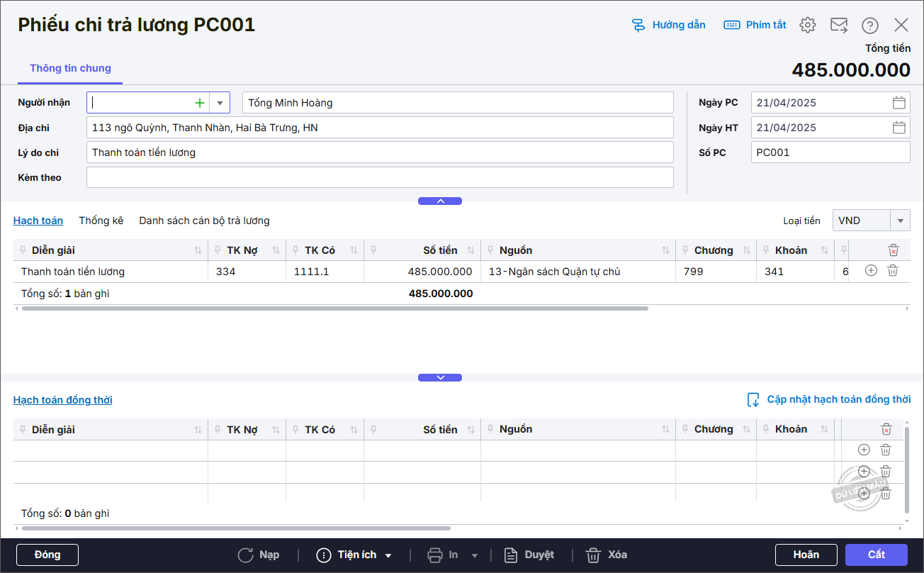Open calendar picker for Ngày PC
This screenshot has height=573, width=924.
(x=898, y=103)
